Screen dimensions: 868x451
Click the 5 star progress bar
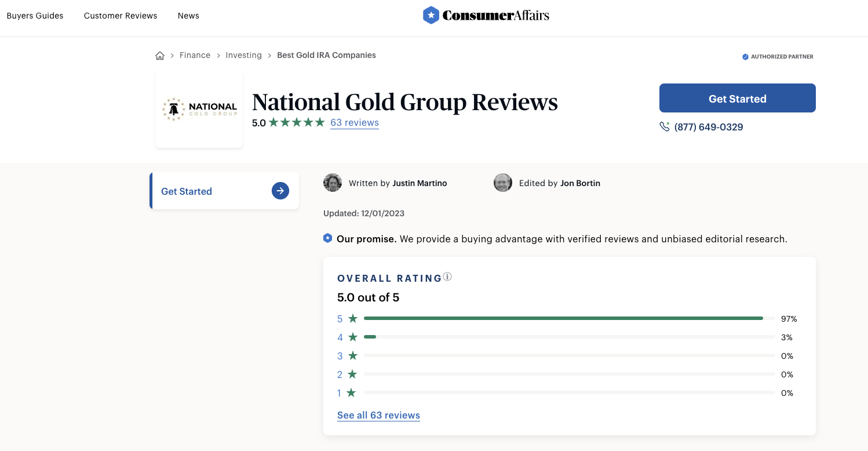[x=570, y=318]
